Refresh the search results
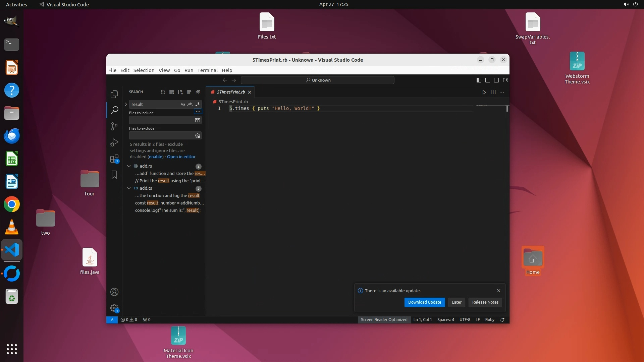This screenshot has width=644, height=362. (x=163, y=92)
